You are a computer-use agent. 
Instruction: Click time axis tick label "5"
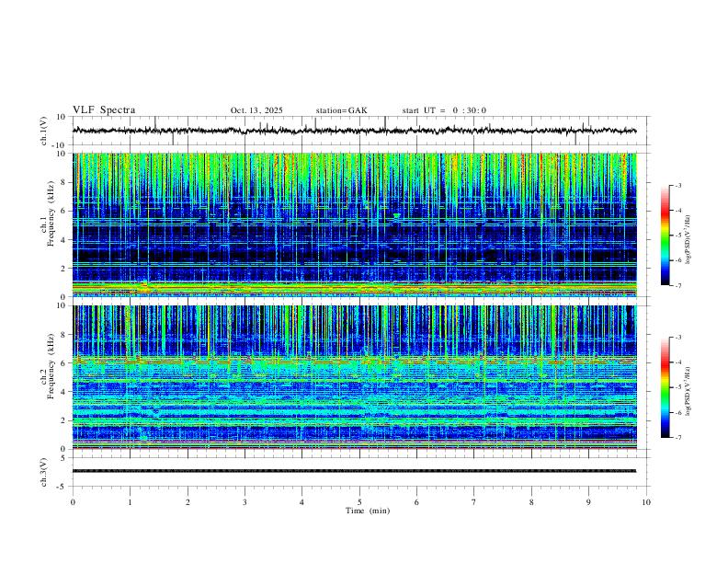coord(359,502)
